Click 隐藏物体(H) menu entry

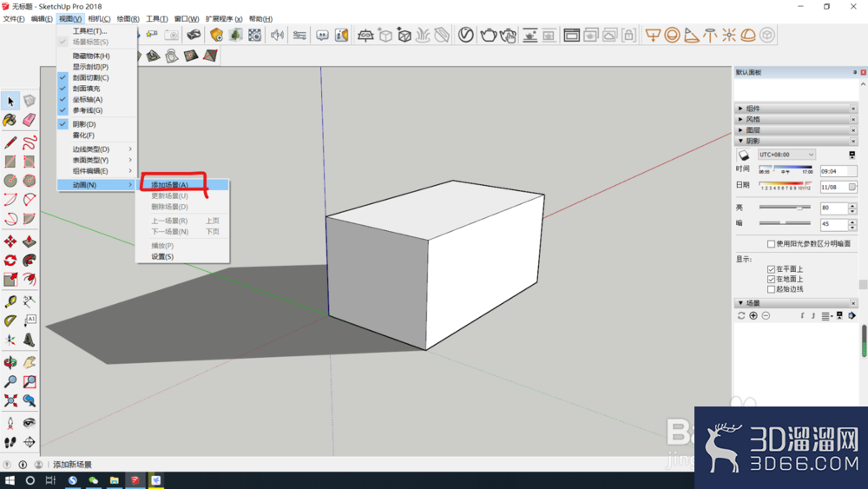click(x=97, y=56)
